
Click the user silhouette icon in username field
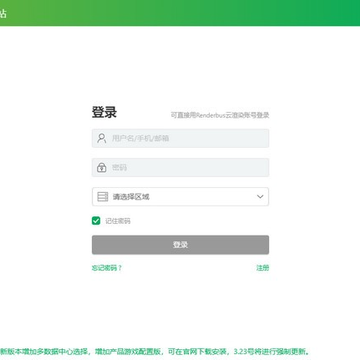[102, 138]
